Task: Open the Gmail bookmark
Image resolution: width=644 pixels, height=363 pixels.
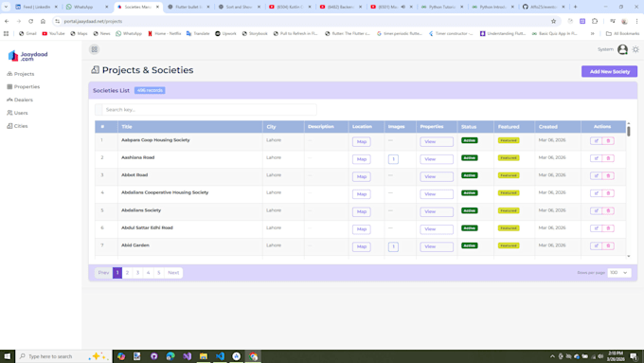Action: 27,34
